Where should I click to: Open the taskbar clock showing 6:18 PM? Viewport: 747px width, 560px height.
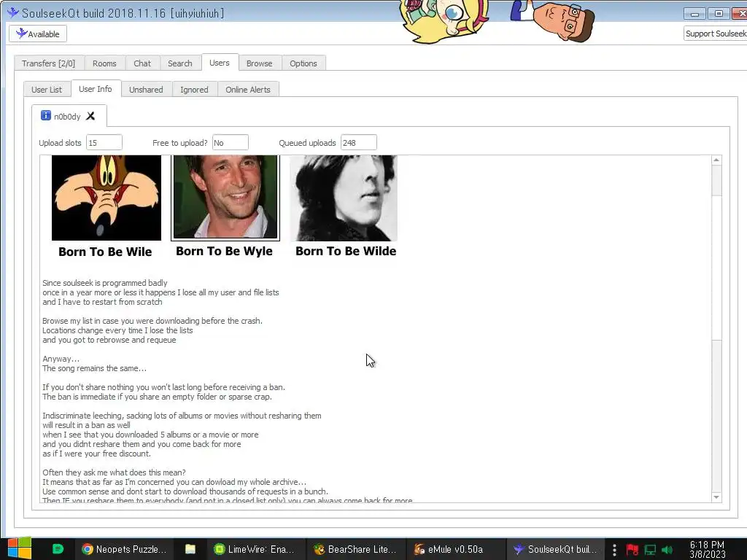(x=707, y=550)
